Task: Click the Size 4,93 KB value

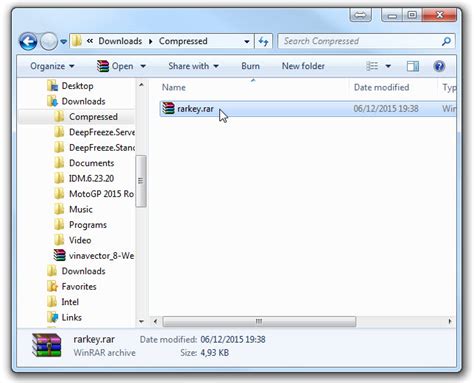Action: click(214, 353)
